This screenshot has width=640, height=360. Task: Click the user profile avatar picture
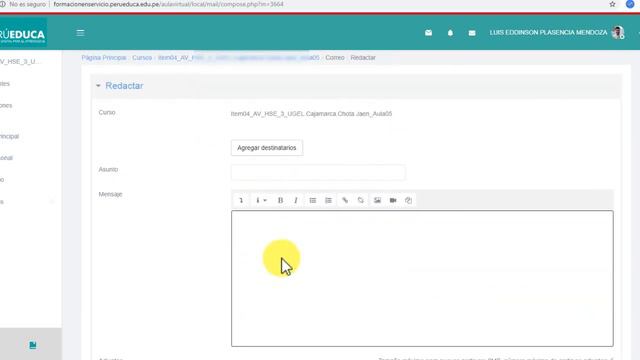pyautogui.click(x=618, y=32)
